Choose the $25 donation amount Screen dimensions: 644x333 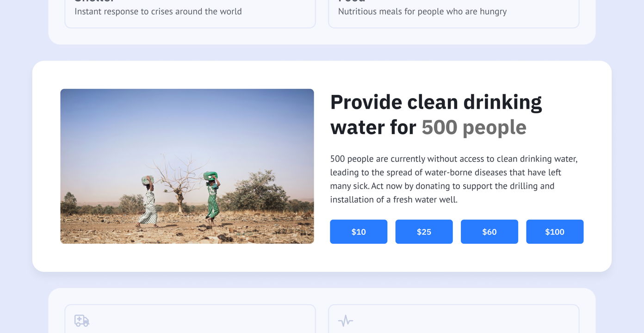(x=424, y=232)
